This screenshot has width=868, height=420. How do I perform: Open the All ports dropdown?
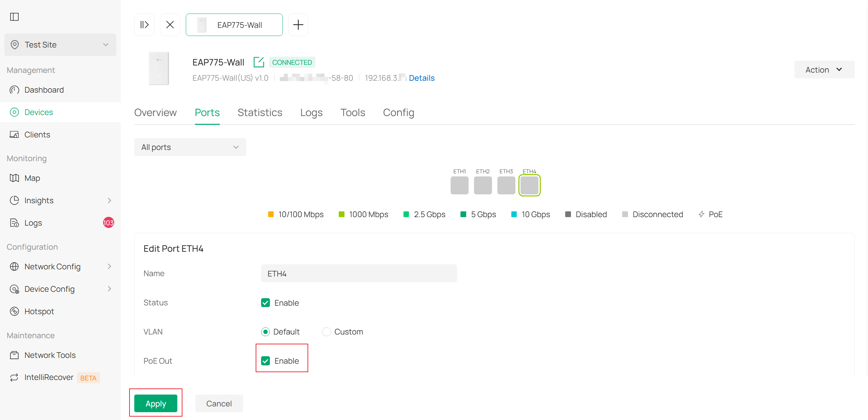click(x=190, y=147)
